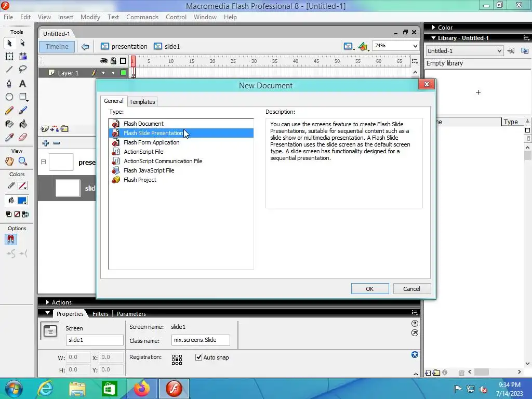532x399 pixels.
Task: Select the Hand tool
Action: tap(9, 161)
